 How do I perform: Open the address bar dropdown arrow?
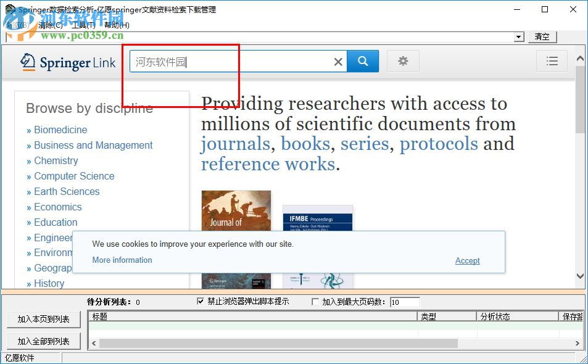[x=518, y=36]
